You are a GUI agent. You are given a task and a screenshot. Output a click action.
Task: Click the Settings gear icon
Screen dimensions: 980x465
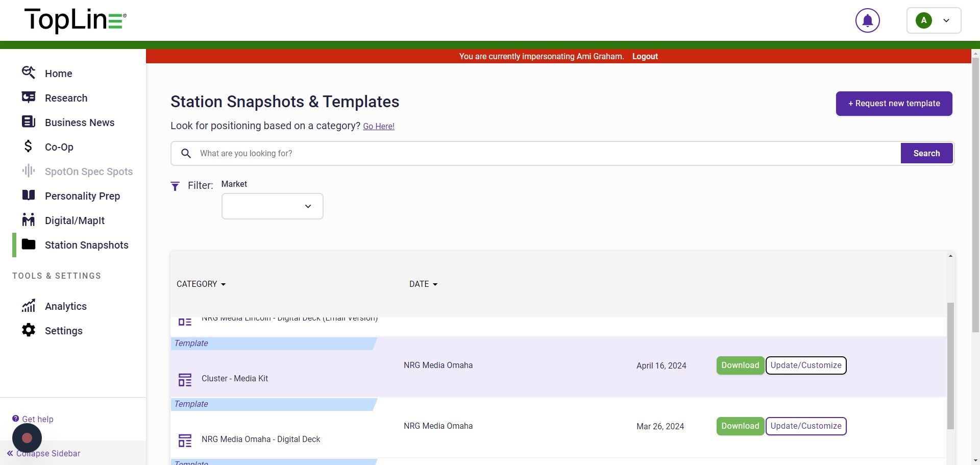click(x=29, y=330)
